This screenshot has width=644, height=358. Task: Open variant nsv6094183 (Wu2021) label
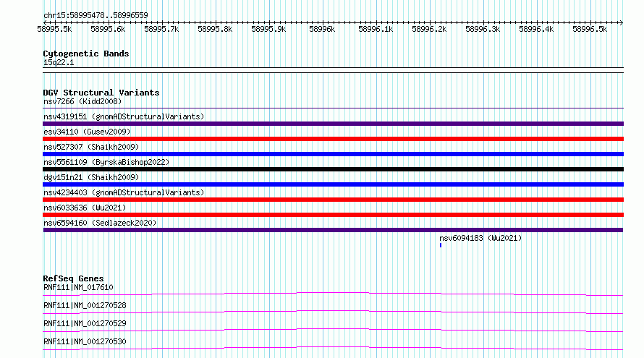pyautogui.click(x=480, y=238)
